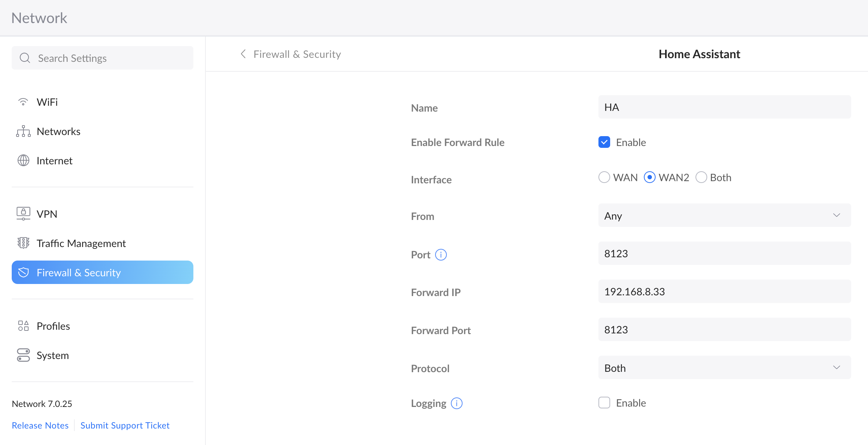Viewport: 868px width, 445px height.
Task: Open the System section
Action: (x=103, y=355)
